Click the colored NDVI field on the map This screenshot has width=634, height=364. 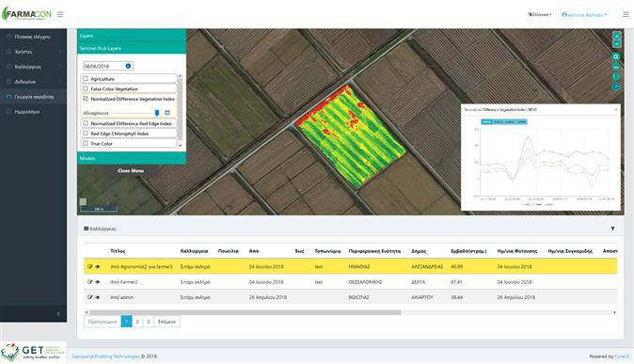click(x=351, y=135)
